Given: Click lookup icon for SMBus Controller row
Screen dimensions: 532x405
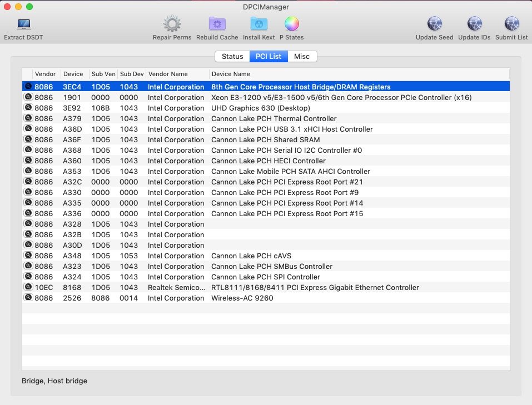Looking at the screenshot, I should (28, 265).
